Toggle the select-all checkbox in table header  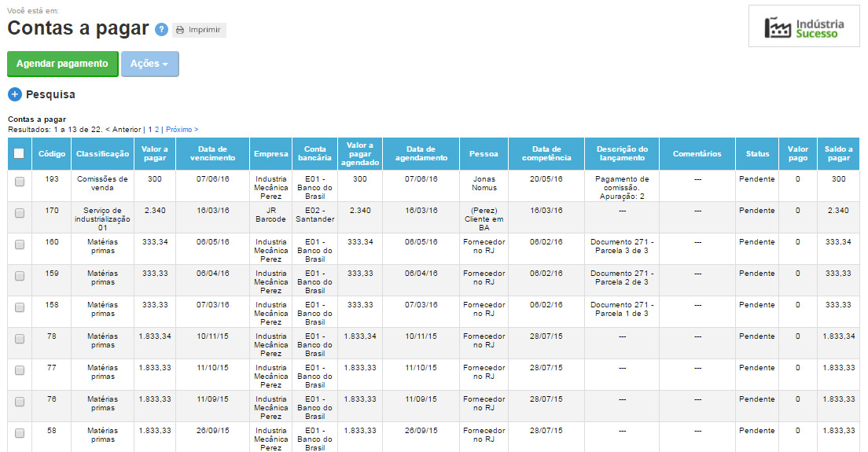tap(20, 154)
